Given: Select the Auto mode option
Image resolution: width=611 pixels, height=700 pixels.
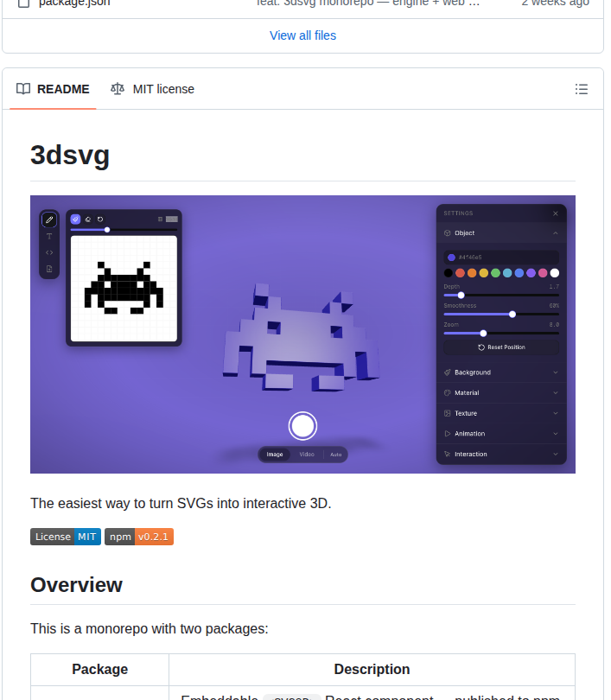Looking at the screenshot, I should [335, 455].
